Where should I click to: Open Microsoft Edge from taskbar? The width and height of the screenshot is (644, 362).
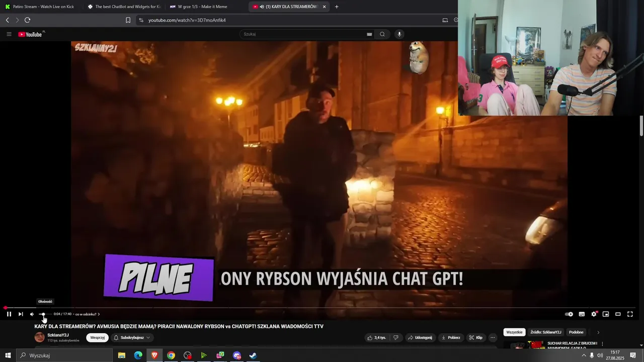tap(138, 355)
